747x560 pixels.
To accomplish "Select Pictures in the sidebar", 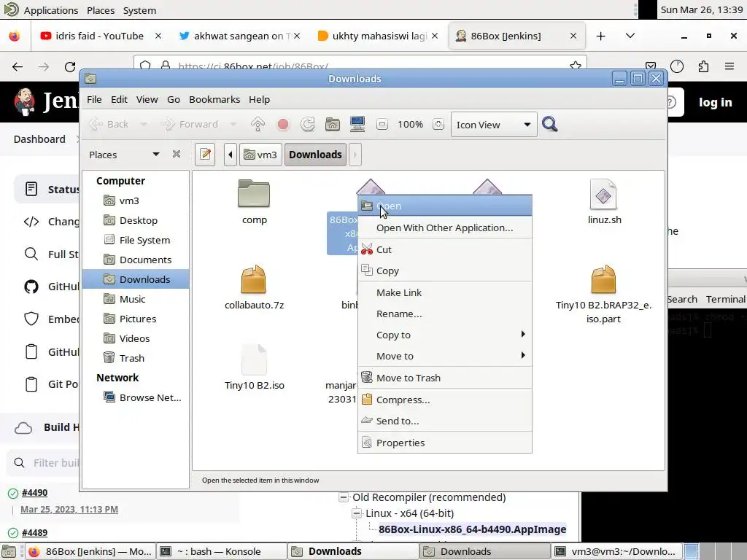I will (136, 319).
